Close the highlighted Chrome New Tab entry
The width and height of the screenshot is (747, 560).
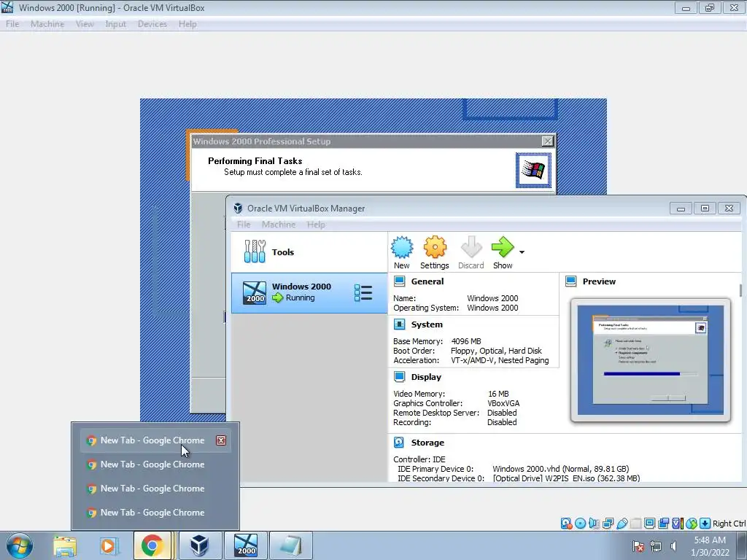(x=221, y=440)
